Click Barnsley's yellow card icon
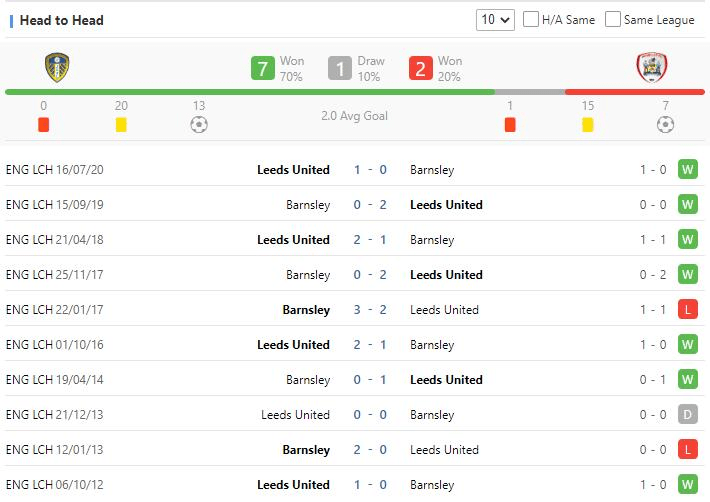The height and width of the screenshot is (502, 710). point(588,125)
